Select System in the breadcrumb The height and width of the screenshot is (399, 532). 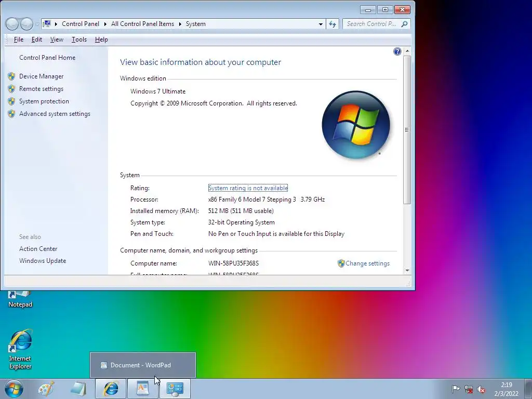coord(196,24)
